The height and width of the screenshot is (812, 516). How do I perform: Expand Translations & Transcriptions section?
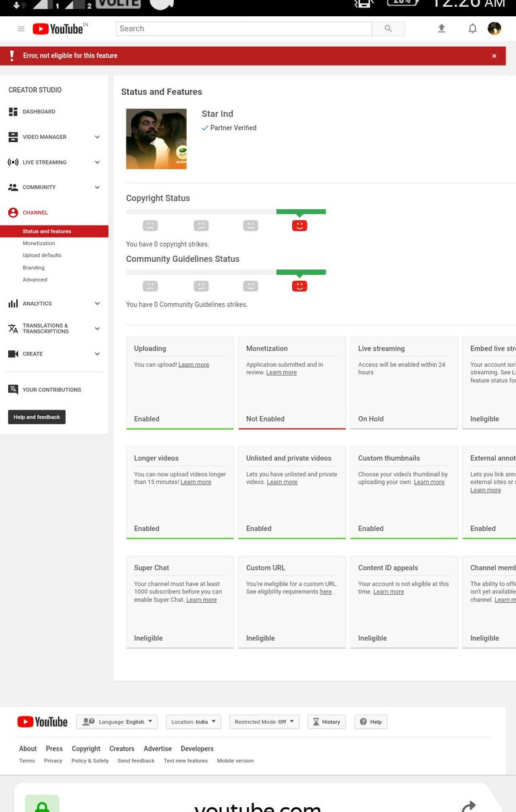pos(97,329)
